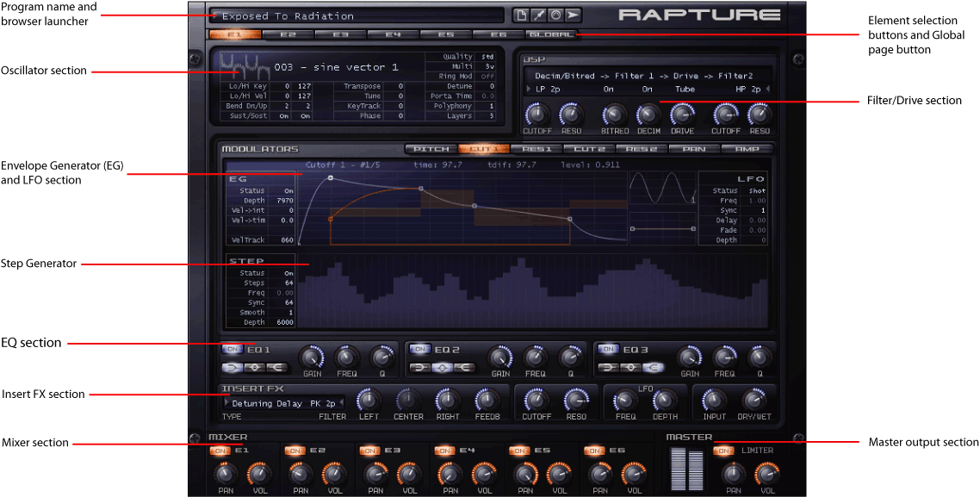Select the PAN modulator button
Image resolution: width=980 pixels, height=497 pixels.
click(694, 149)
